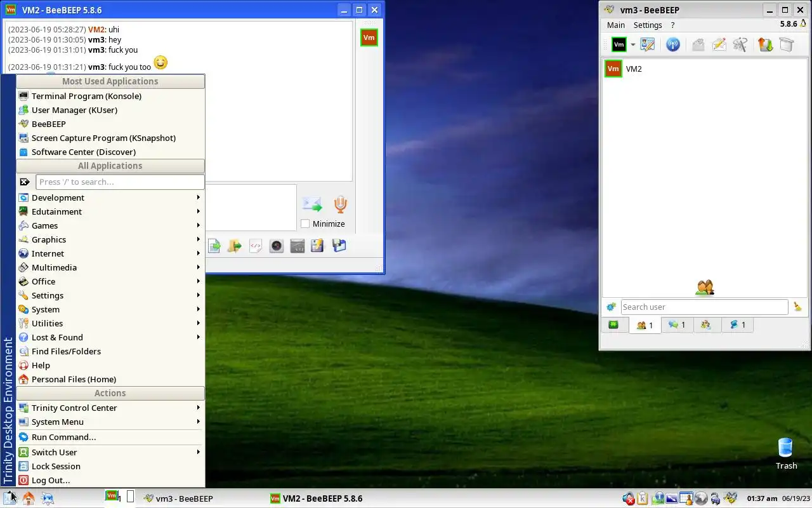Click the blue broadcast antenna icon in vm3 toolbar
The height and width of the screenshot is (508, 812).
coord(673,44)
